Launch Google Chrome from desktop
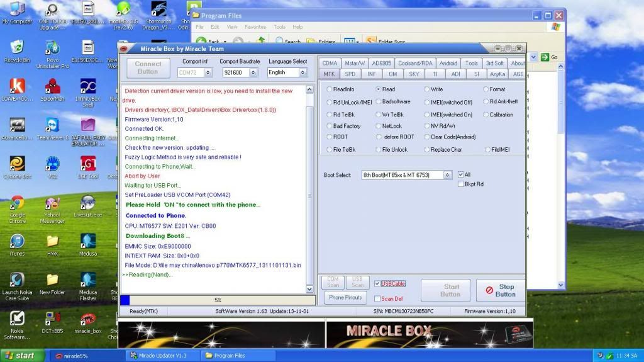The image size is (644, 362). tap(17, 209)
